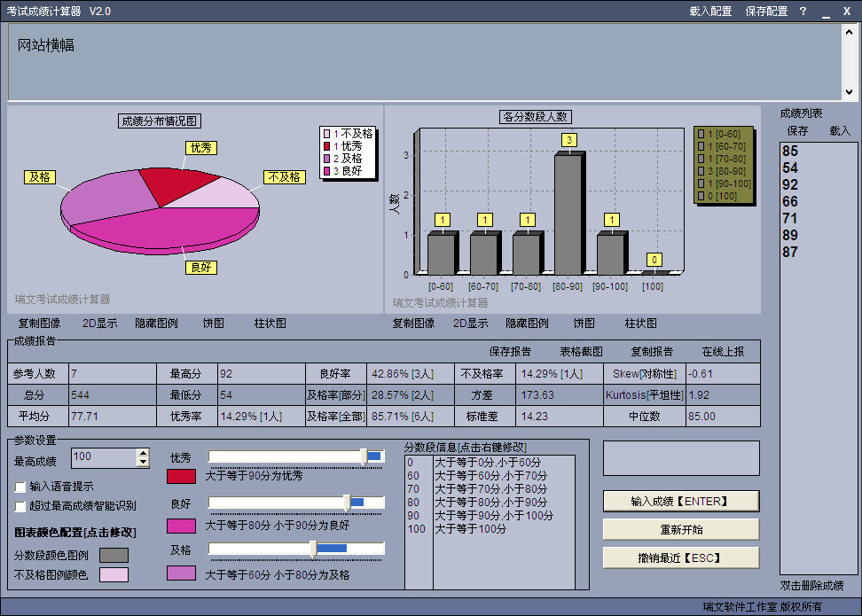Viewport: 862px width, 616px height.
Task: Click the 成绩分布情况图 chart title
Action: tap(160, 121)
